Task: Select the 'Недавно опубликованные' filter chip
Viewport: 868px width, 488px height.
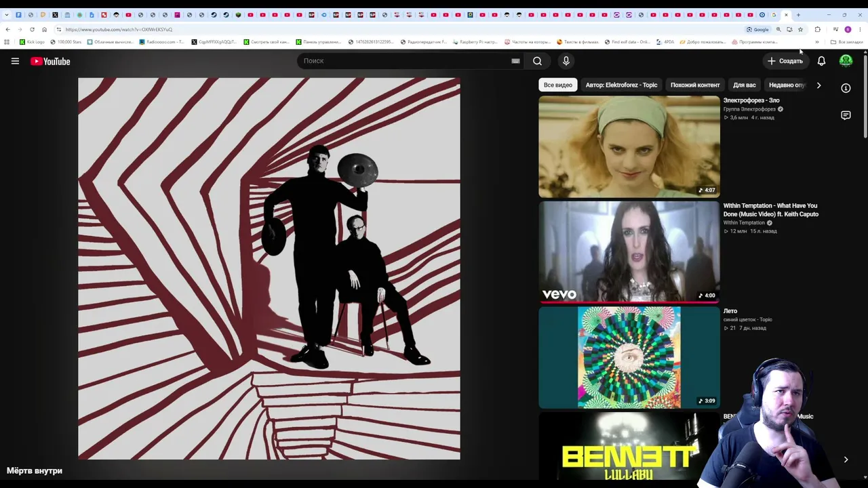Action: point(787,85)
